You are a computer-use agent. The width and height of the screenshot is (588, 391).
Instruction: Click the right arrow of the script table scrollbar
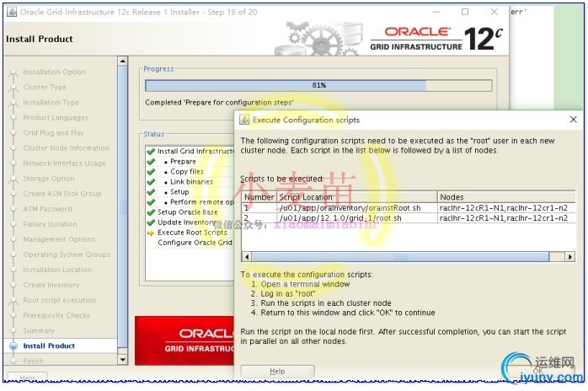(x=570, y=257)
